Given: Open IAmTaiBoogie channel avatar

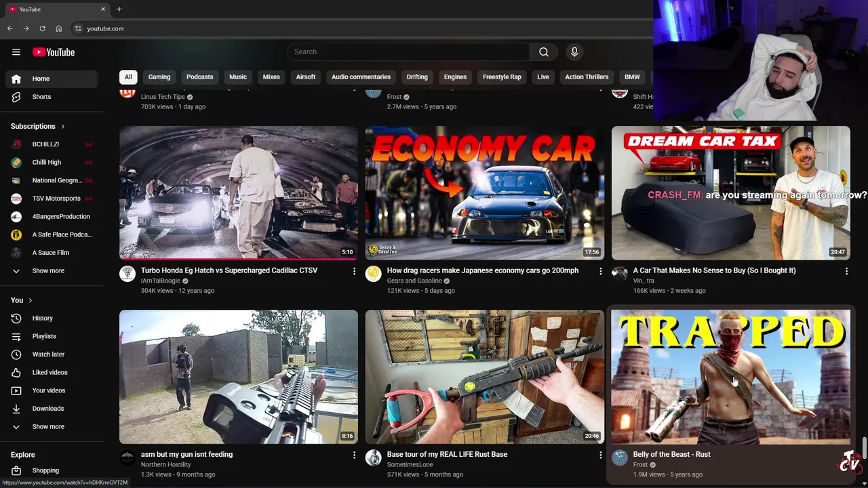Looking at the screenshot, I should [127, 274].
